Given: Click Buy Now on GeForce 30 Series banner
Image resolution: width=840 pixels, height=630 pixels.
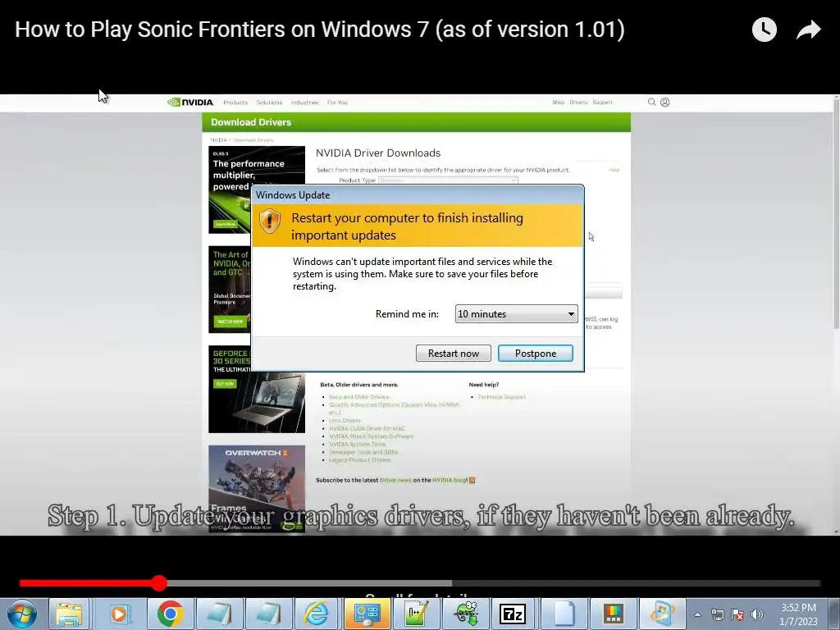Looking at the screenshot, I should tap(225, 384).
